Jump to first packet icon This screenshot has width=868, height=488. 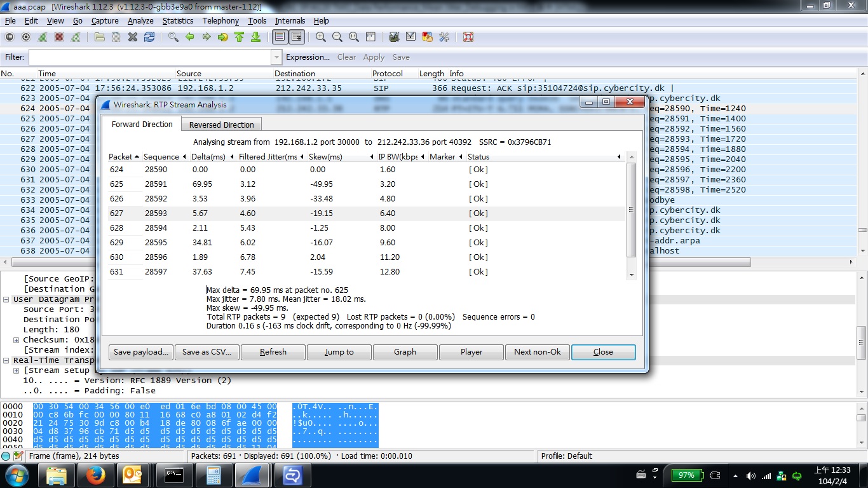tap(240, 37)
